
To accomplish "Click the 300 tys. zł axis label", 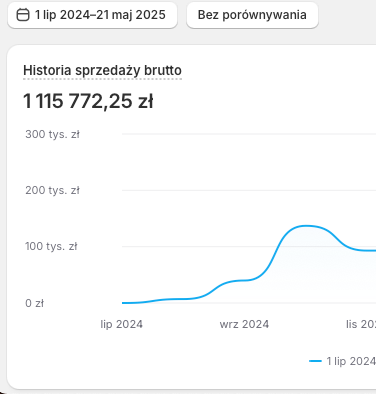I will point(52,134).
